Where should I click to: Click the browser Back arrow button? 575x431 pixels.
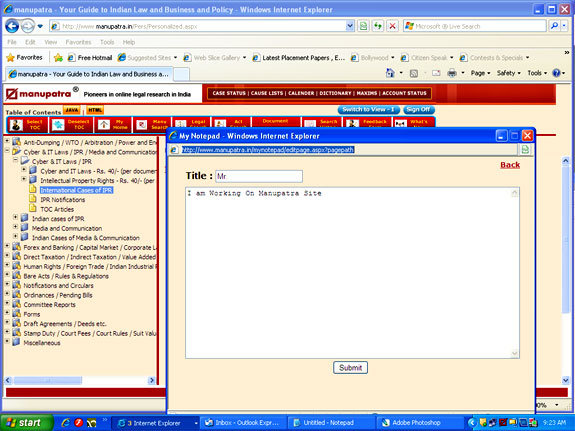[x=12, y=26]
